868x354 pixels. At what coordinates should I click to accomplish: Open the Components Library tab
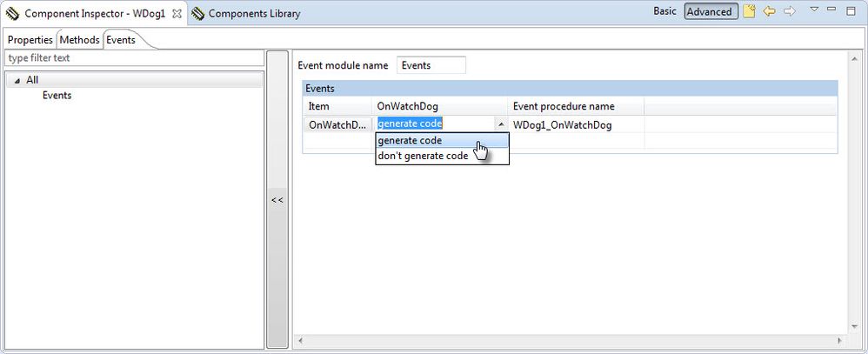[254, 14]
